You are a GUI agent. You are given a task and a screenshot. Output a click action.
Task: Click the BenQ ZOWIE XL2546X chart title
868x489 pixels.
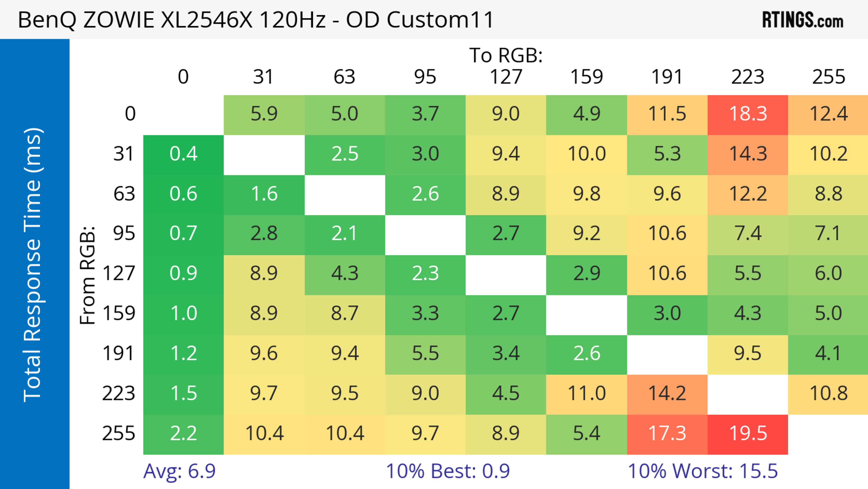255,20
